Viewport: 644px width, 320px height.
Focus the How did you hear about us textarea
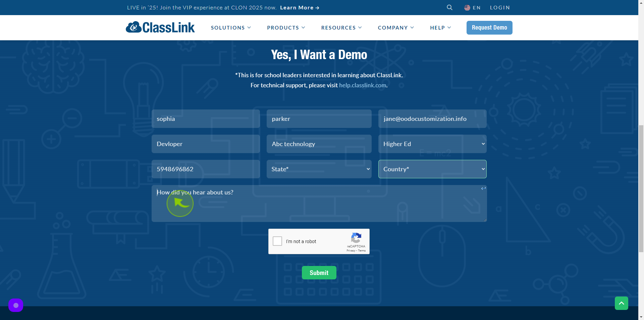click(319, 203)
